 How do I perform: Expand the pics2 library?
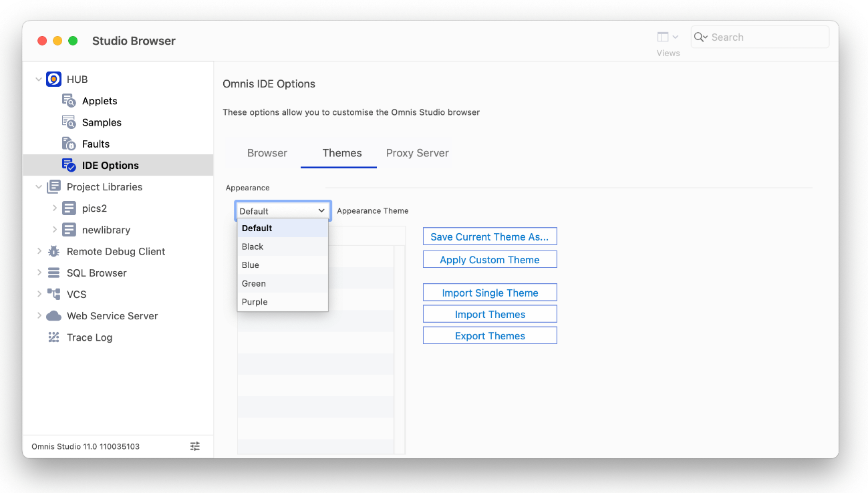(x=54, y=208)
